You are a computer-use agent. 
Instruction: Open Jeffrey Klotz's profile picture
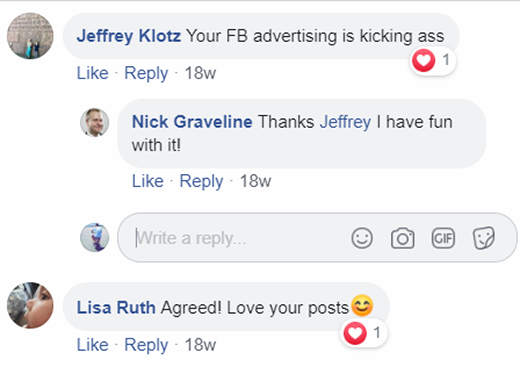click(30, 36)
